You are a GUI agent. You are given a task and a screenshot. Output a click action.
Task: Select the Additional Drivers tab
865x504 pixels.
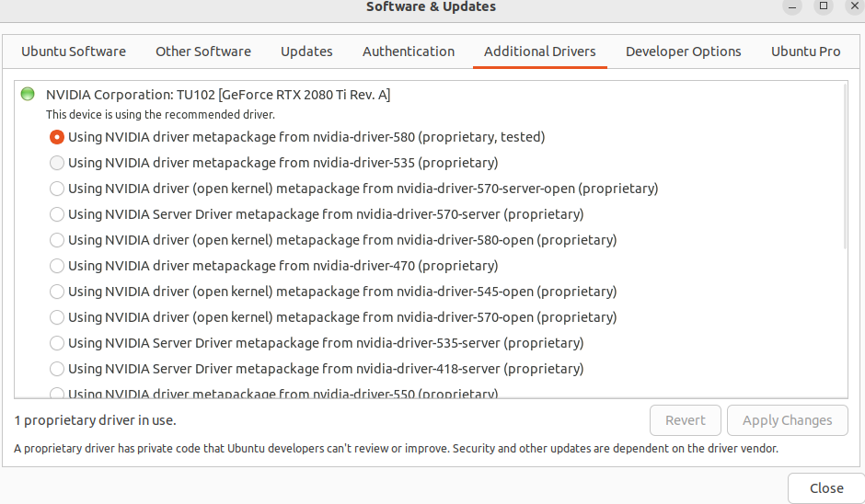click(x=539, y=52)
